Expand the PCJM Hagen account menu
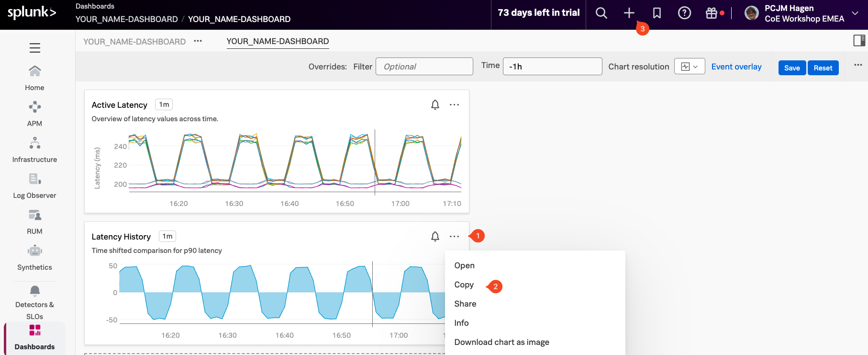Viewport: 868px width, 355px height. 855,13
